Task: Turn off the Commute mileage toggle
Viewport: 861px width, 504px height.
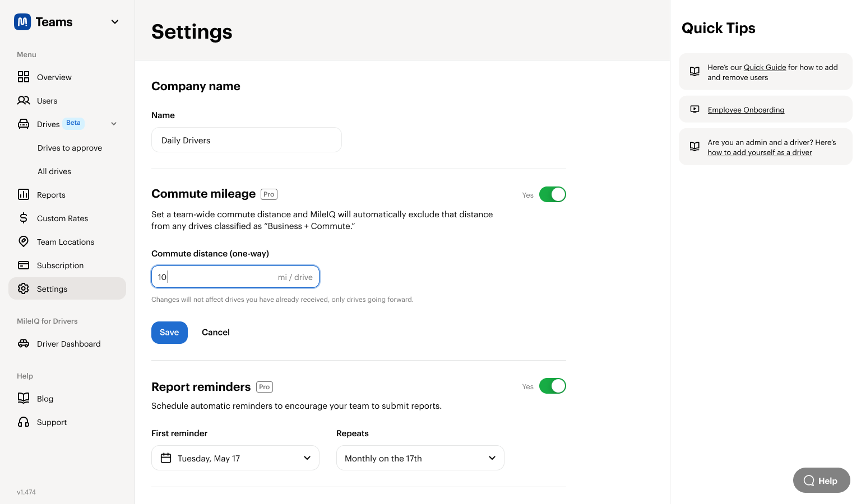Action: (x=553, y=194)
